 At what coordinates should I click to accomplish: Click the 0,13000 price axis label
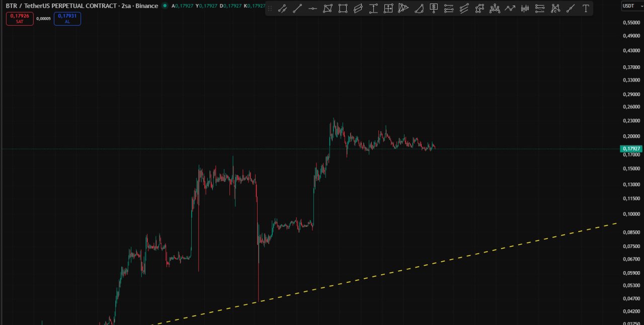point(631,185)
